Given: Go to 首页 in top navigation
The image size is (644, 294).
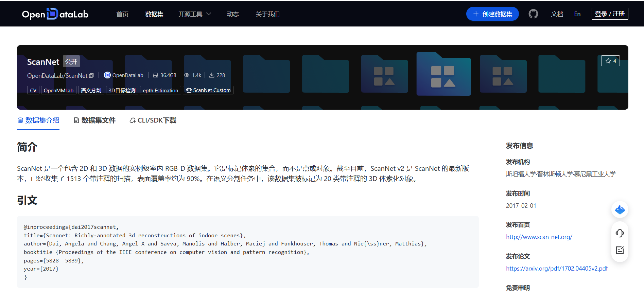Looking at the screenshot, I should [122, 14].
